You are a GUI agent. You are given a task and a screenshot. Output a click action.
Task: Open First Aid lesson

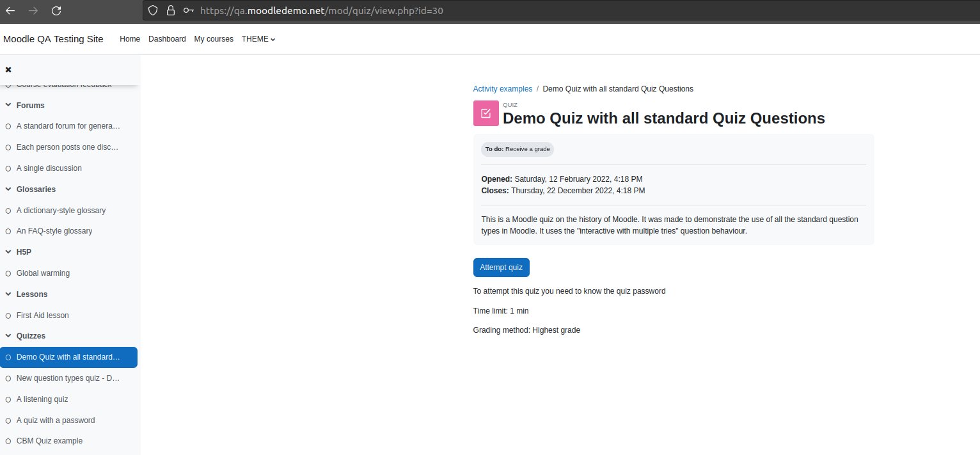tap(43, 315)
